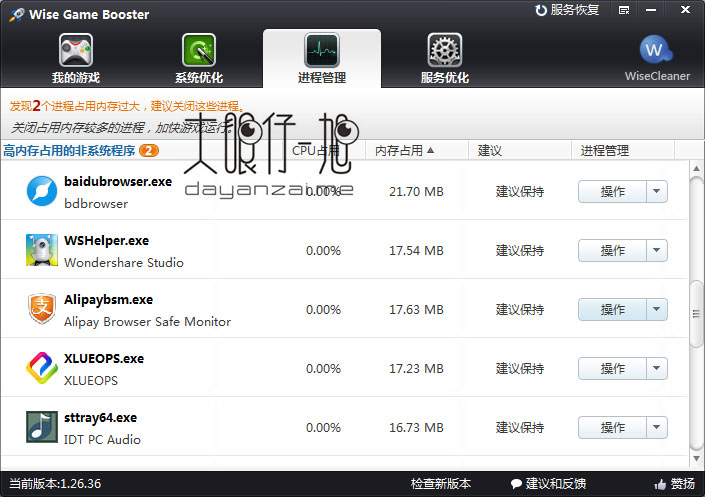Image resolution: width=705 pixels, height=497 pixels.
Task: Select XLUEOPS.exe process name
Action: [x=104, y=358]
